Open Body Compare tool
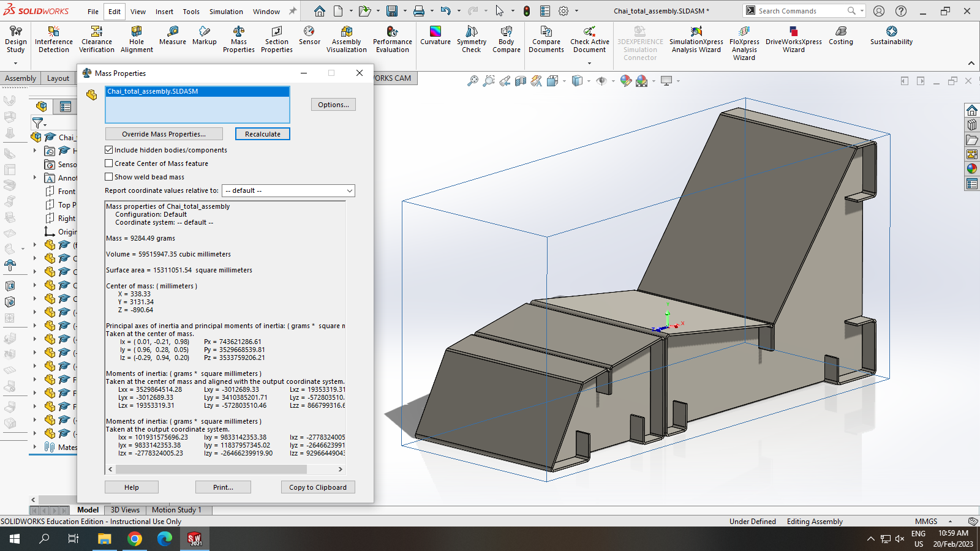Image resolution: width=980 pixels, height=551 pixels. [x=507, y=39]
